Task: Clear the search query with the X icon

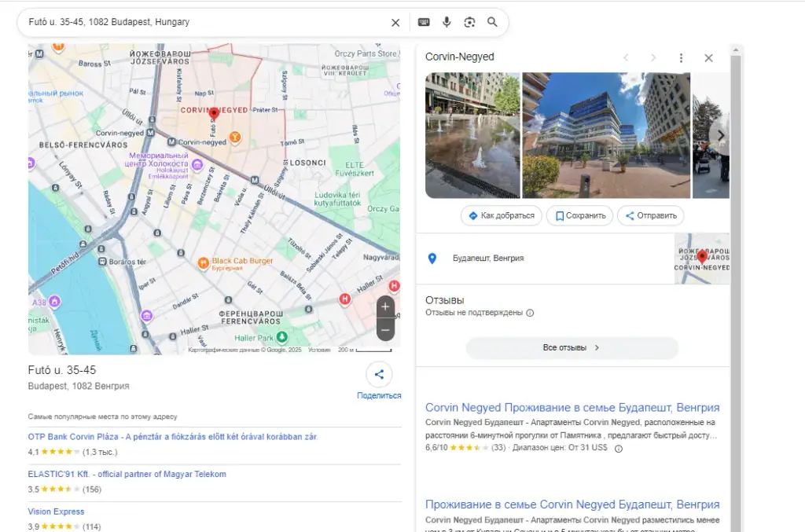Action: pos(395,23)
